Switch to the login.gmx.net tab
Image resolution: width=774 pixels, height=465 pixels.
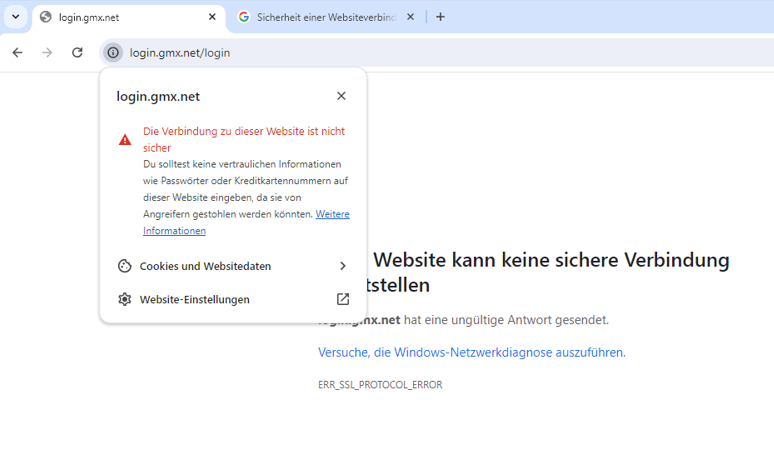tap(128, 17)
